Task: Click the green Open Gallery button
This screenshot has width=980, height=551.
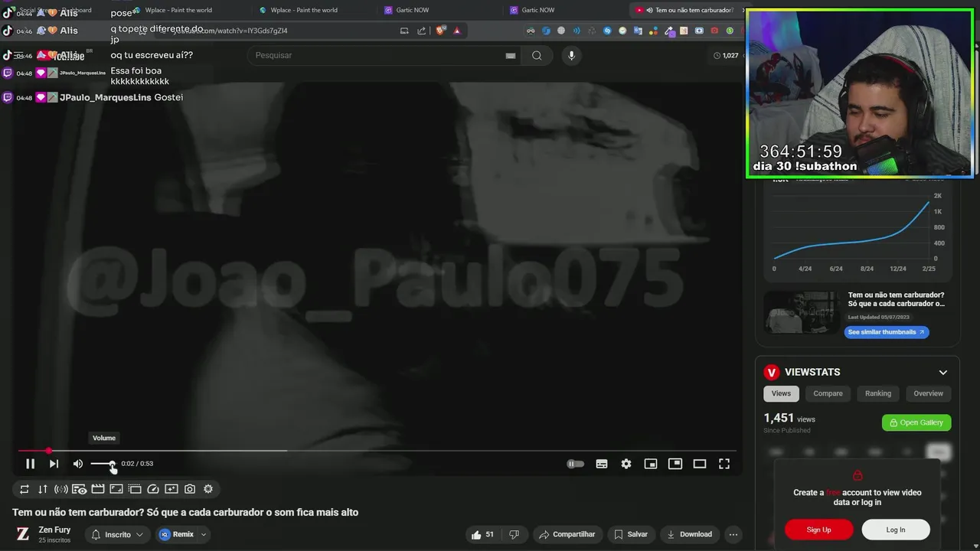Action: (x=916, y=422)
